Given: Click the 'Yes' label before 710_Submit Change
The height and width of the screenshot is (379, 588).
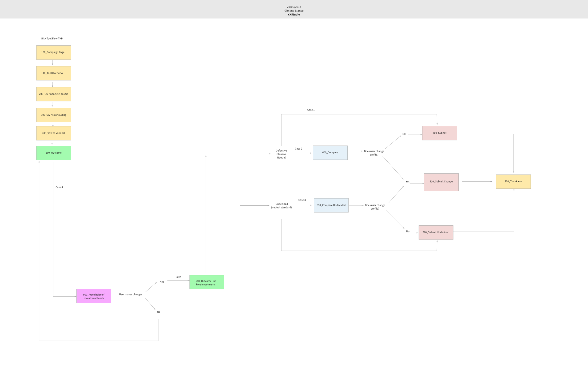Looking at the screenshot, I should coord(408,182).
